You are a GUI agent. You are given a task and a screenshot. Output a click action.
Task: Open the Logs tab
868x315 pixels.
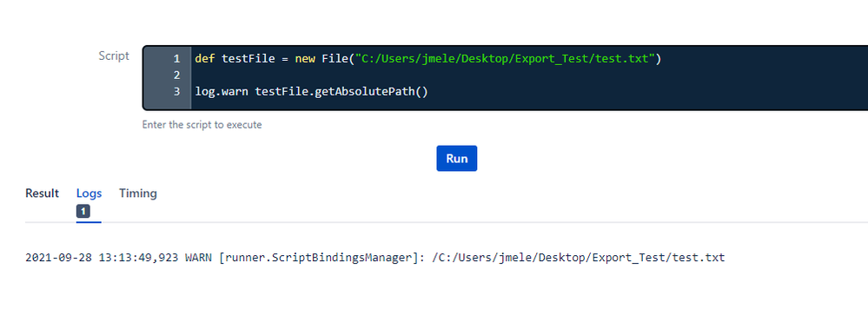(x=89, y=194)
